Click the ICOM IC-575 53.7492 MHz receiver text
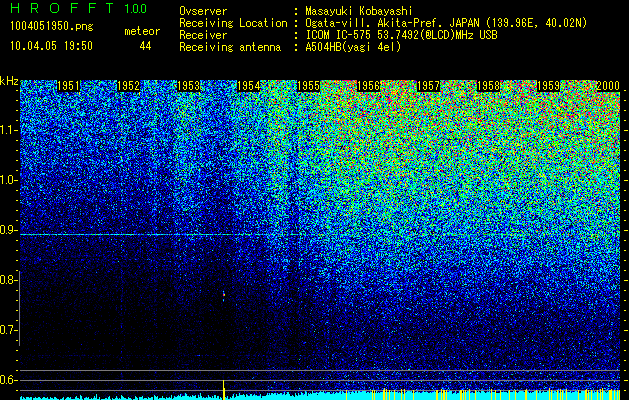Screen dimensions: 629x400 coord(401,35)
